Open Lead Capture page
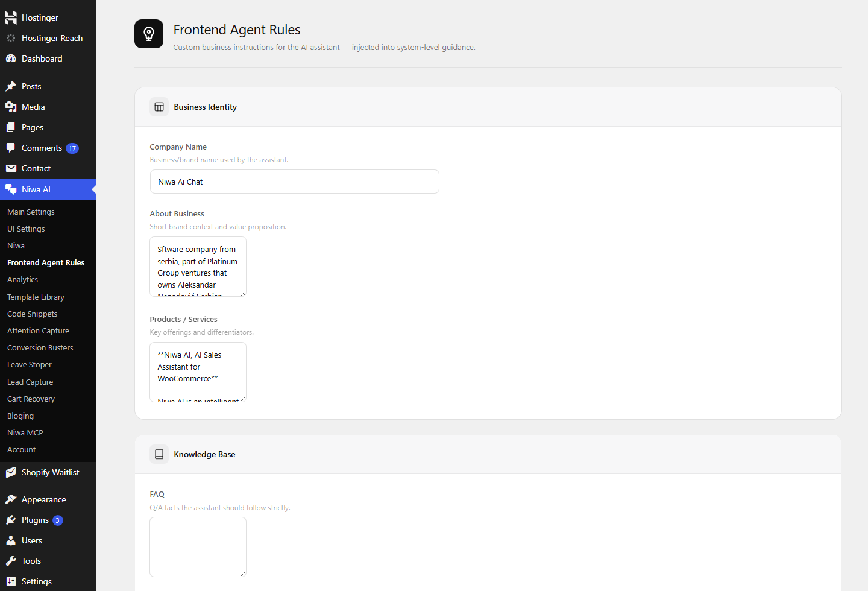Image resolution: width=868 pixels, height=591 pixels. coord(30,382)
